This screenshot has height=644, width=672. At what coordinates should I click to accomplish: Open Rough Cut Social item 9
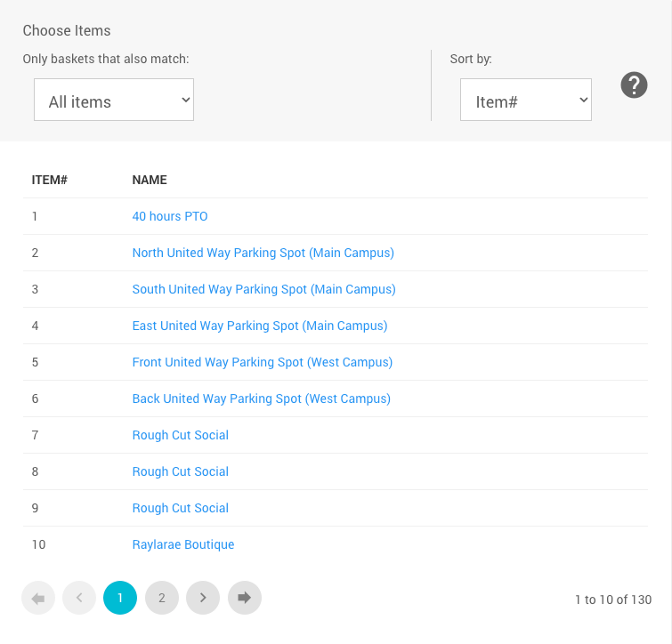coord(181,508)
